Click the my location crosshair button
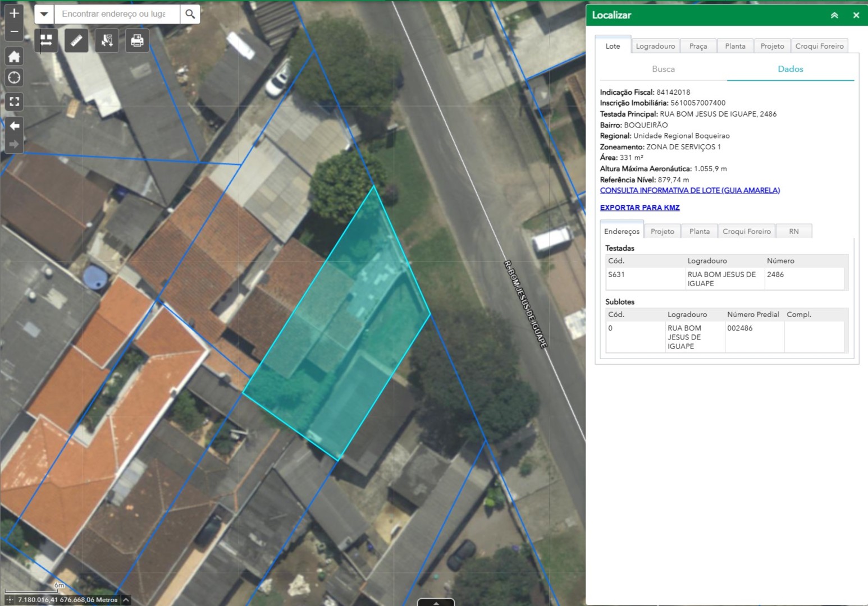Screen dimensions: 868x606 click(x=14, y=77)
